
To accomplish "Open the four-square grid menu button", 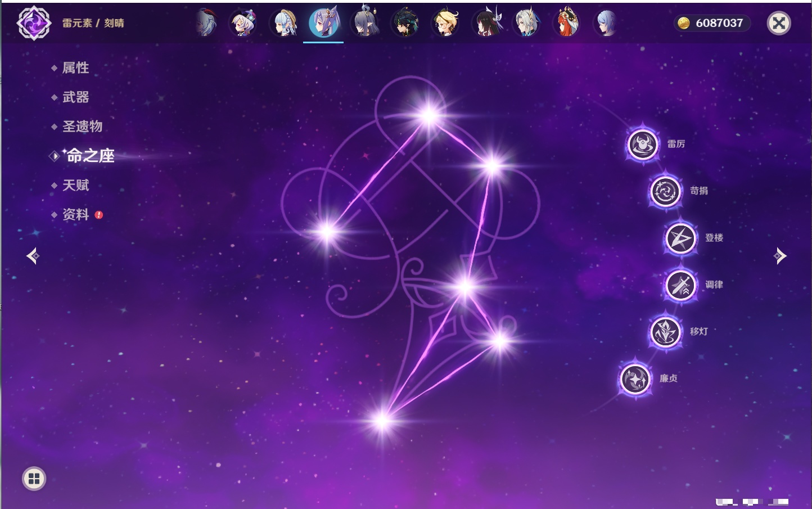I will pyautogui.click(x=34, y=479).
